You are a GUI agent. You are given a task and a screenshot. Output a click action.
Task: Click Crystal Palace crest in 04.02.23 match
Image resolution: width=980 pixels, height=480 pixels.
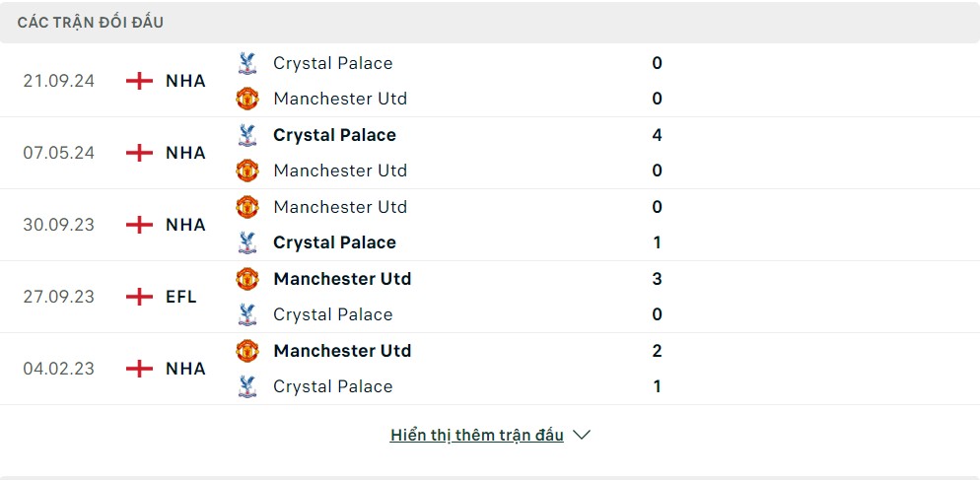coord(247,386)
